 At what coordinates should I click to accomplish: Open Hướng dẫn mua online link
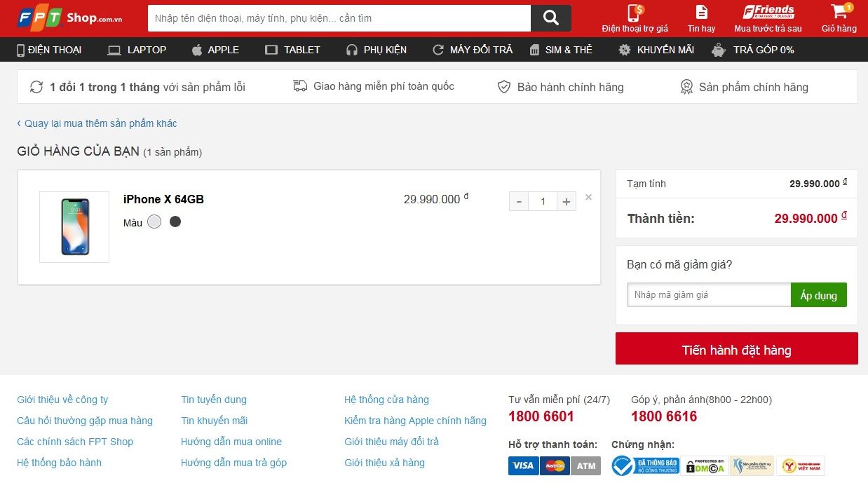pyautogui.click(x=231, y=442)
